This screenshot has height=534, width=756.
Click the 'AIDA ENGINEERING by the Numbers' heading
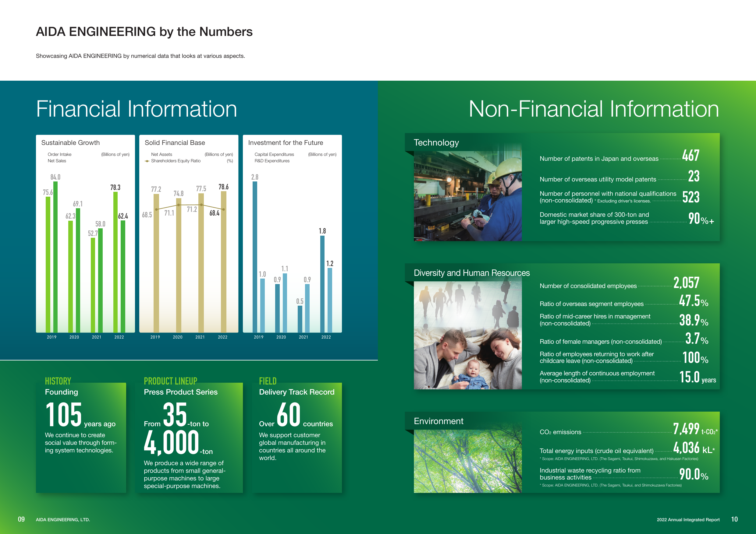[144, 32]
